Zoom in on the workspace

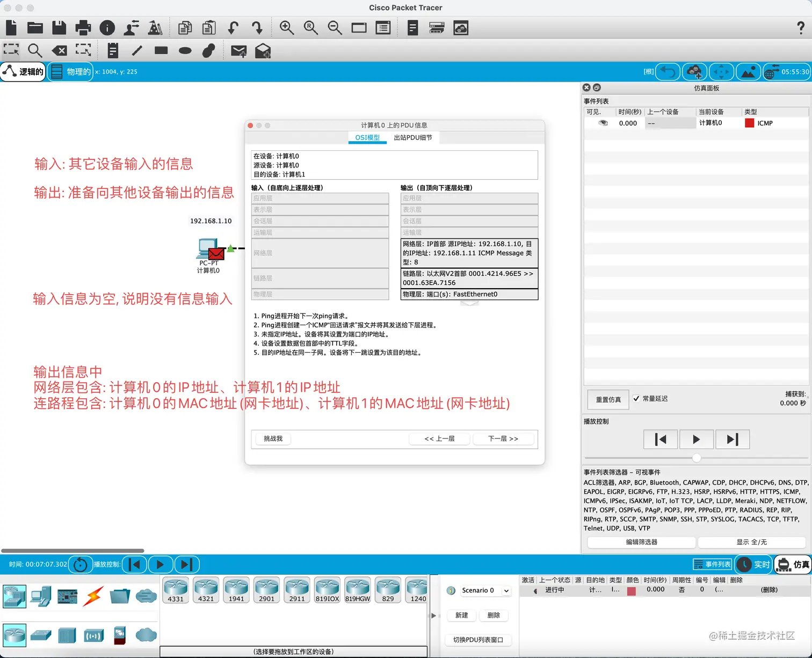[287, 27]
